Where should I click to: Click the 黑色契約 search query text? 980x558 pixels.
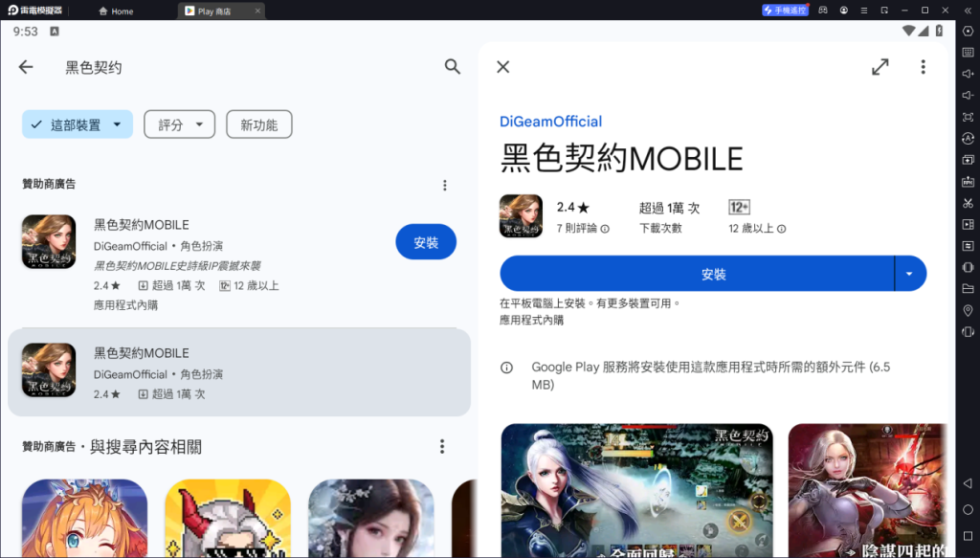pyautogui.click(x=94, y=68)
